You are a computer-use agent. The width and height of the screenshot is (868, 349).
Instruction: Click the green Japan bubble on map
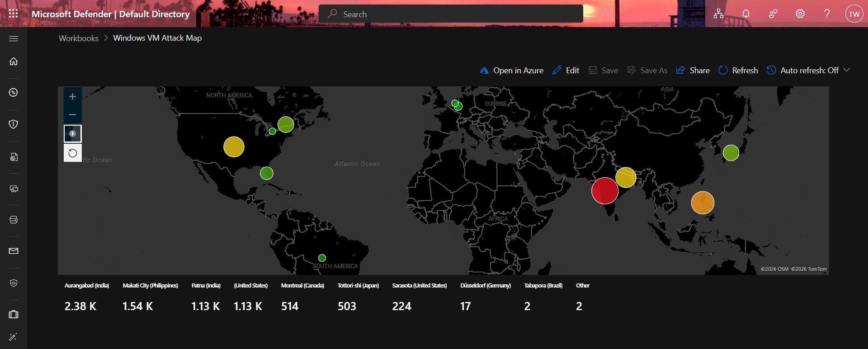pos(731,153)
